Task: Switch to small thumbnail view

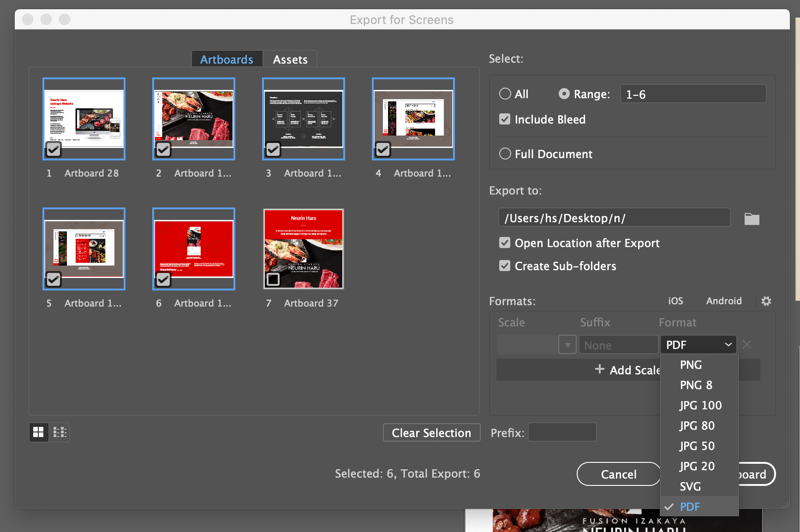Action: pyautogui.click(x=60, y=432)
